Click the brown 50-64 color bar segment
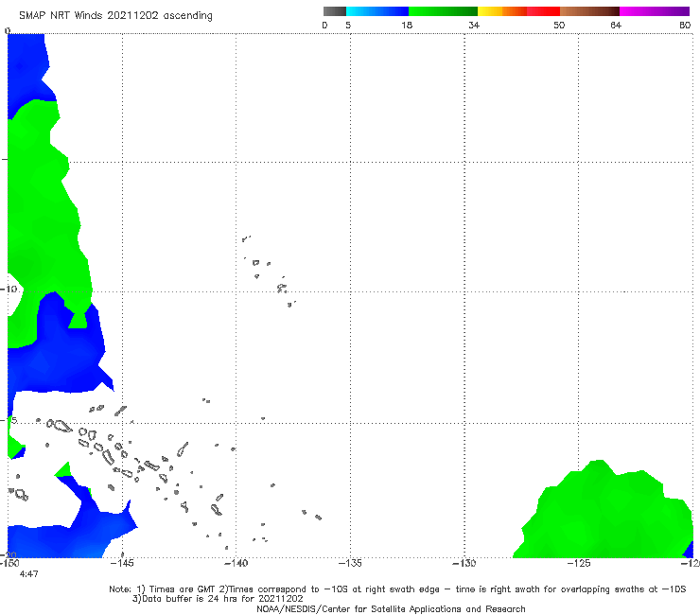 589,11
